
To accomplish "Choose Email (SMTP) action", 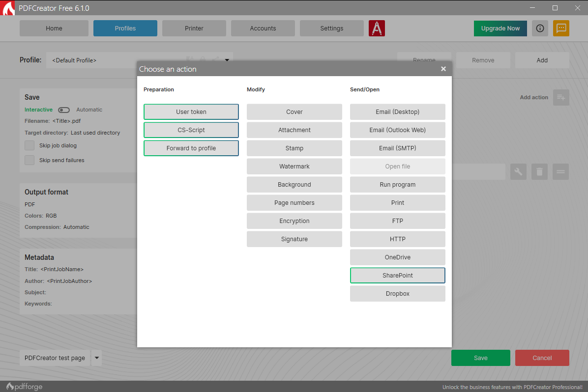I will (x=398, y=148).
